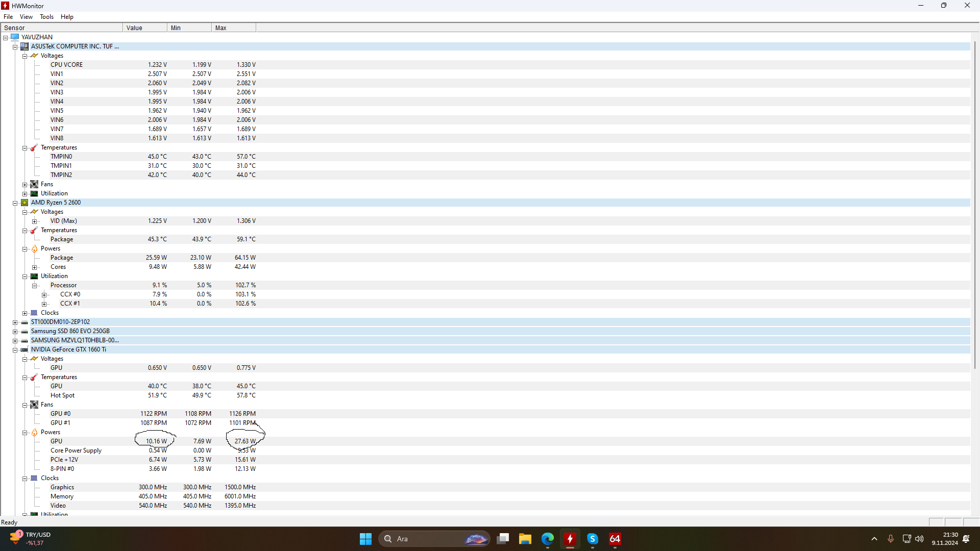Open the View menu
980x551 pixels.
click(x=26, y=16)
